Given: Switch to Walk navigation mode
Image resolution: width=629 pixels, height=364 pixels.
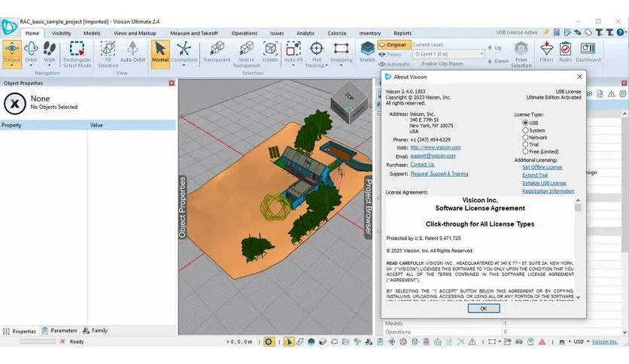Looking at the screenshot, I should click(50, 51).
